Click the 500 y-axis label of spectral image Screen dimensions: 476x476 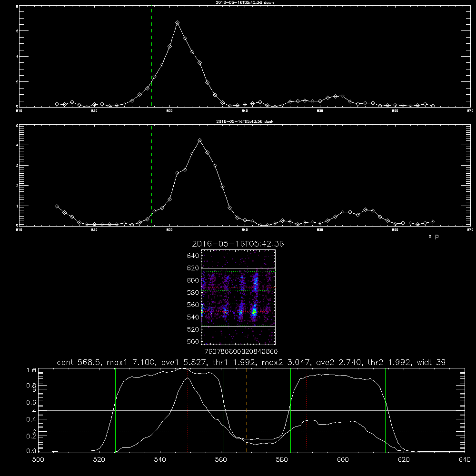pos(193,341)
